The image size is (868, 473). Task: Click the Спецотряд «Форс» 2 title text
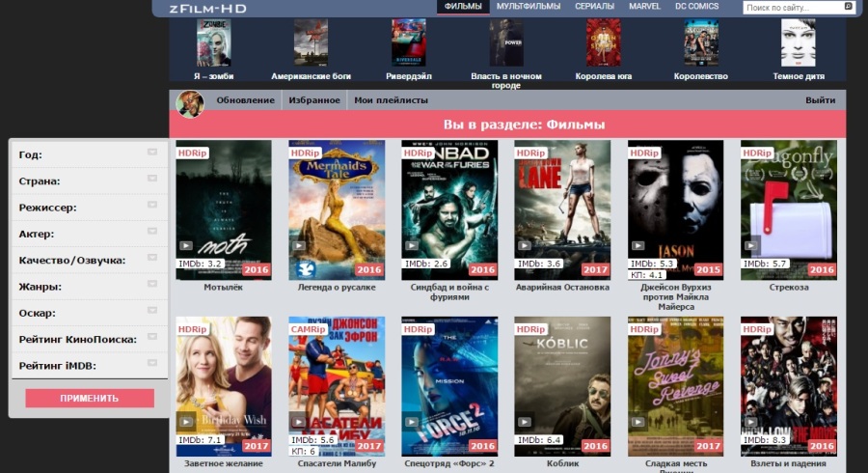click(449, 463)
